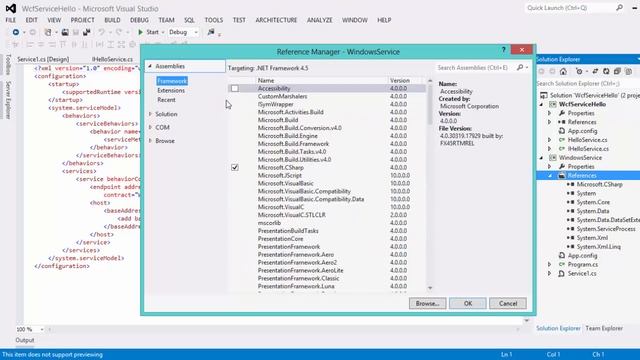
Task: Switch to the IHelloService.cs tab
Action: pyautogui.click(x=112, y=59)
